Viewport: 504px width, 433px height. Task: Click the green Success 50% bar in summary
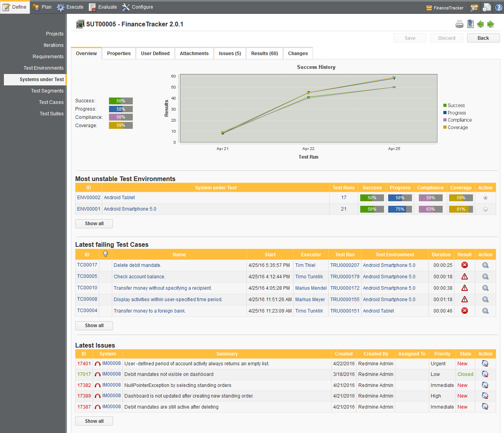121,101
